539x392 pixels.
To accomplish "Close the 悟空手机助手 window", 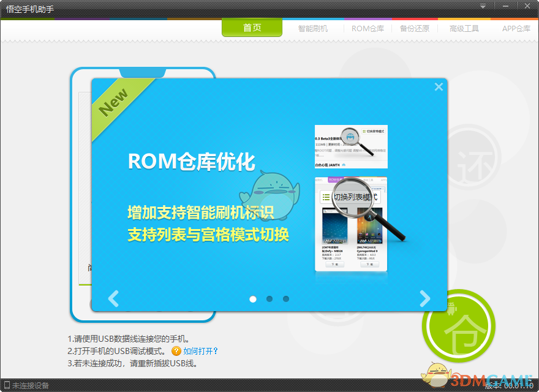I will [527, 6].
